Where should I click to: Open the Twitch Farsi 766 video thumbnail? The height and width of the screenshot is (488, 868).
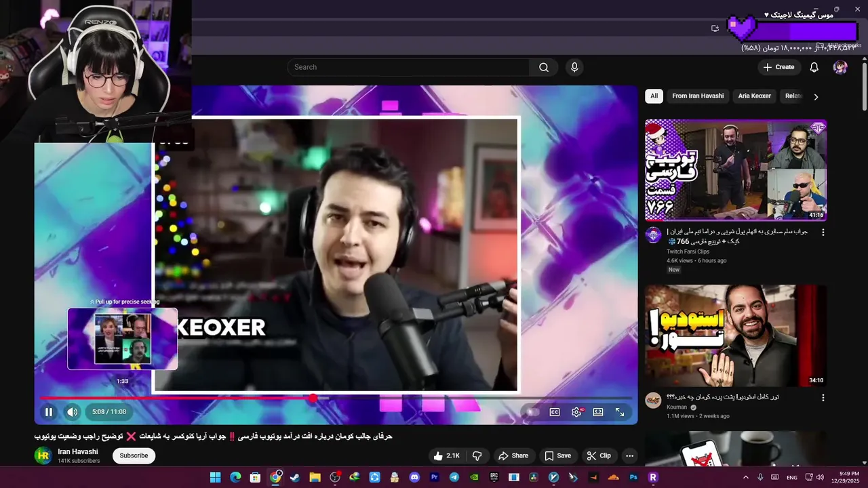736,170
